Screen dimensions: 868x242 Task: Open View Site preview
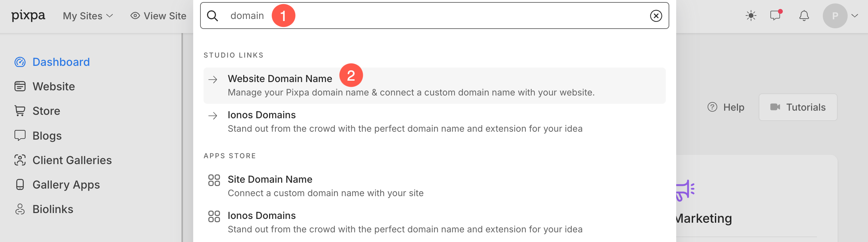click(x=158, y=16)
